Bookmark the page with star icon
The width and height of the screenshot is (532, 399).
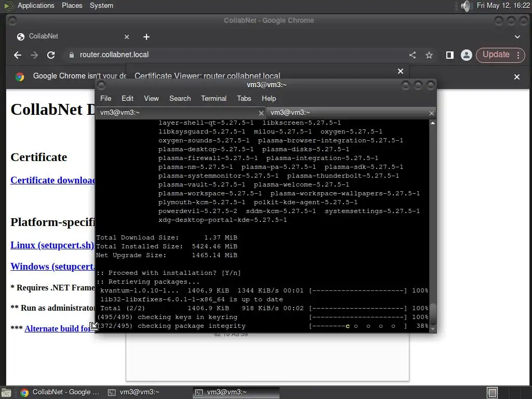(x=429, y=55)
